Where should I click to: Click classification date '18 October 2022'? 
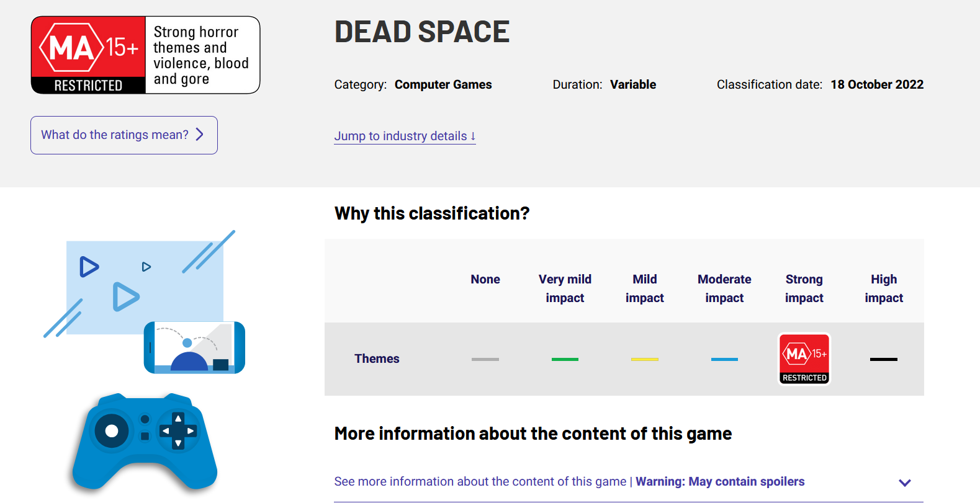click(x=877, y=84)
